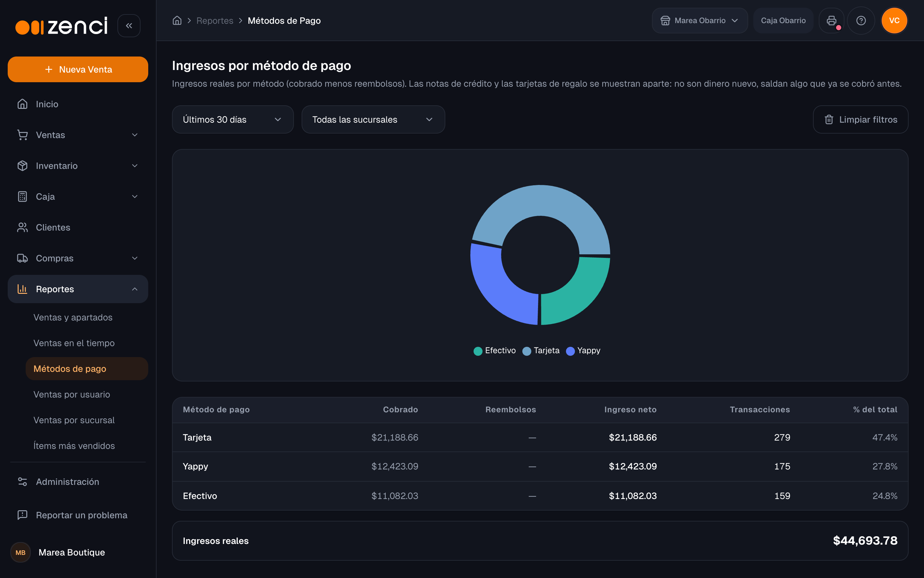This screenshot has height=578, width=924.
Task: Click the Reportar un problema message icon
Action: point(22,515)
